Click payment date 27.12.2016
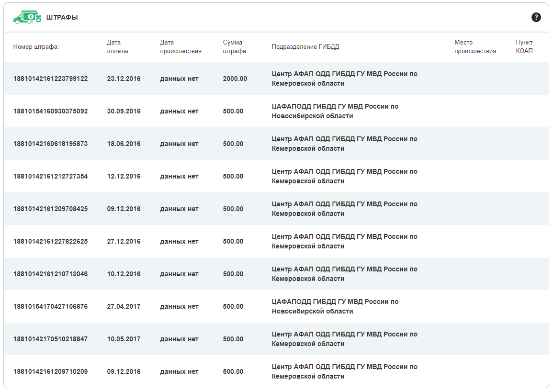554x392 pixels. tap(124, 241)
